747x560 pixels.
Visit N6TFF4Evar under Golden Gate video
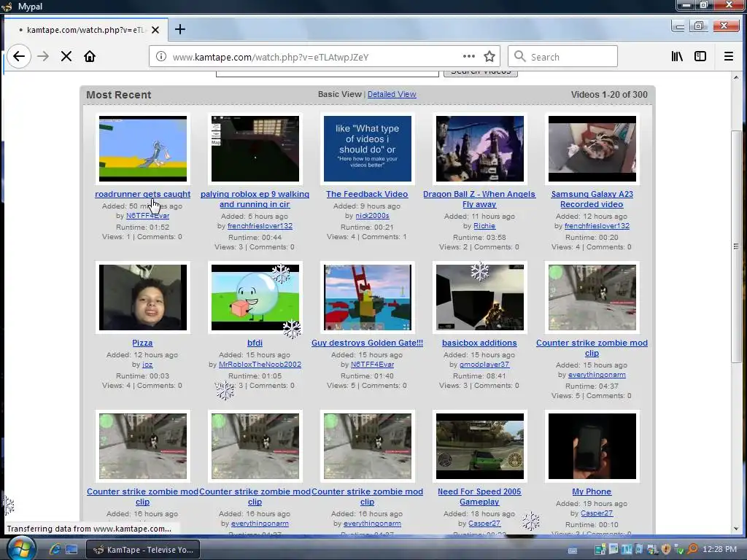pos(372,365)
